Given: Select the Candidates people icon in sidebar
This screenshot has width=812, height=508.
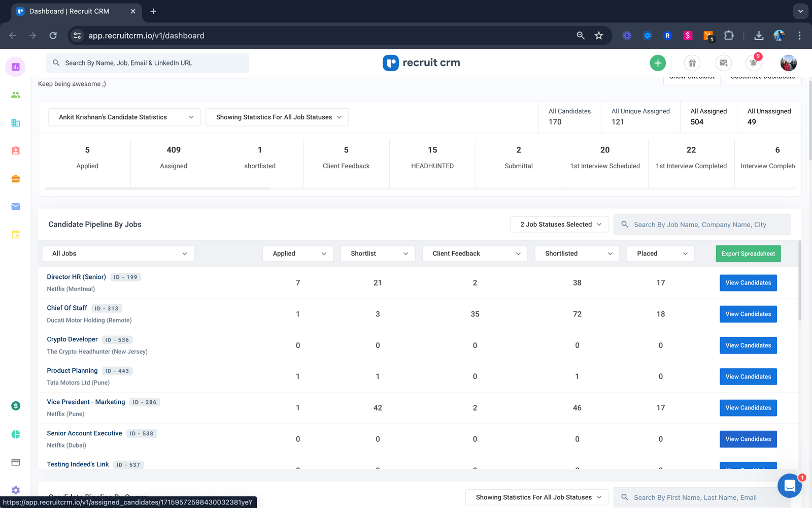Looking at the screenshot, I should click(15, 94).
